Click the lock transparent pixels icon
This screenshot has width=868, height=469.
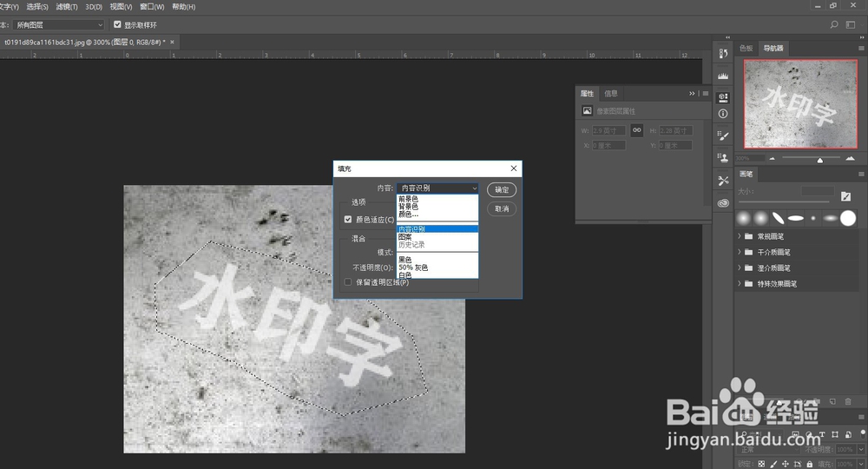click(x=762, y=464)
